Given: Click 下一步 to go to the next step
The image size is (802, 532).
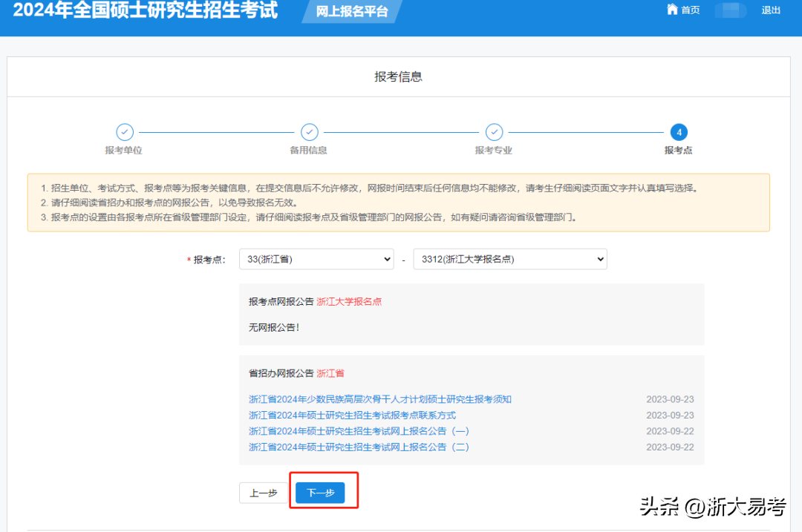Looking at the screenshot, I should coord(320,493).
